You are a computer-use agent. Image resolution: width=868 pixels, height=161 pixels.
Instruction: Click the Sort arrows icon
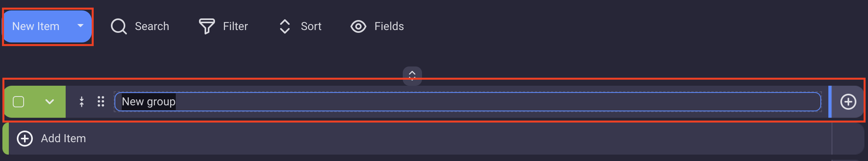[x=285, y=26]
